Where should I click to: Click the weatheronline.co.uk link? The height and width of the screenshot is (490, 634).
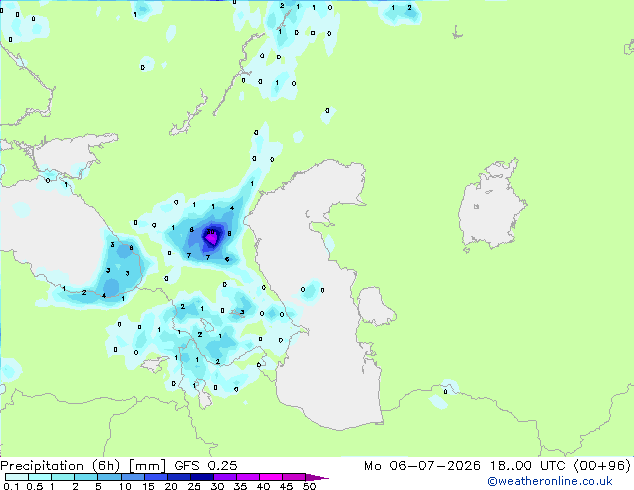click(550, 481)
